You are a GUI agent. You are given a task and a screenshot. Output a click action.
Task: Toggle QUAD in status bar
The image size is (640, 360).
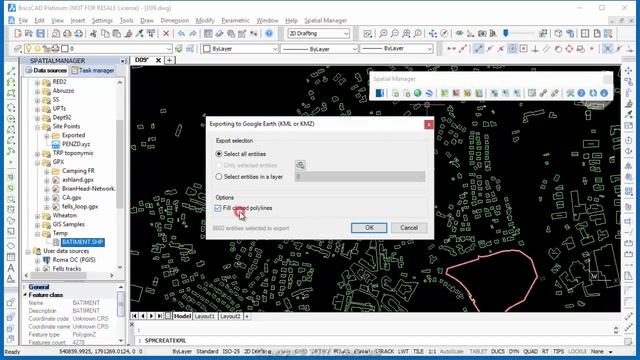click(530, 351)
